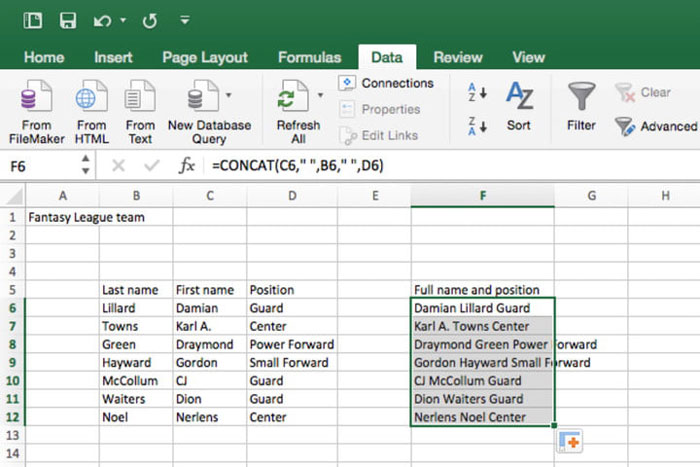
Task: Click the 'Last name' header cell
Action: tap(136, 290)
